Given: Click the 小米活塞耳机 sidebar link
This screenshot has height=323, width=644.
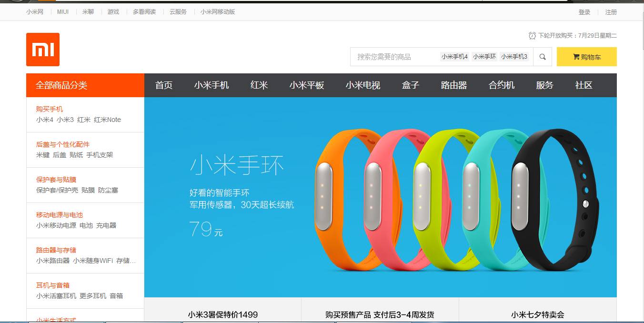Looking at the screenshot, I should tap(56, 296).
